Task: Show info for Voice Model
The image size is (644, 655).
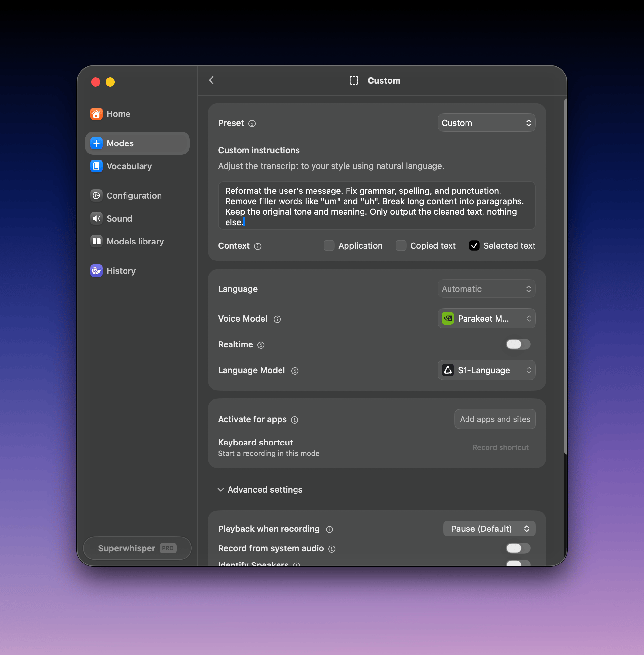Action: (277, 319)
